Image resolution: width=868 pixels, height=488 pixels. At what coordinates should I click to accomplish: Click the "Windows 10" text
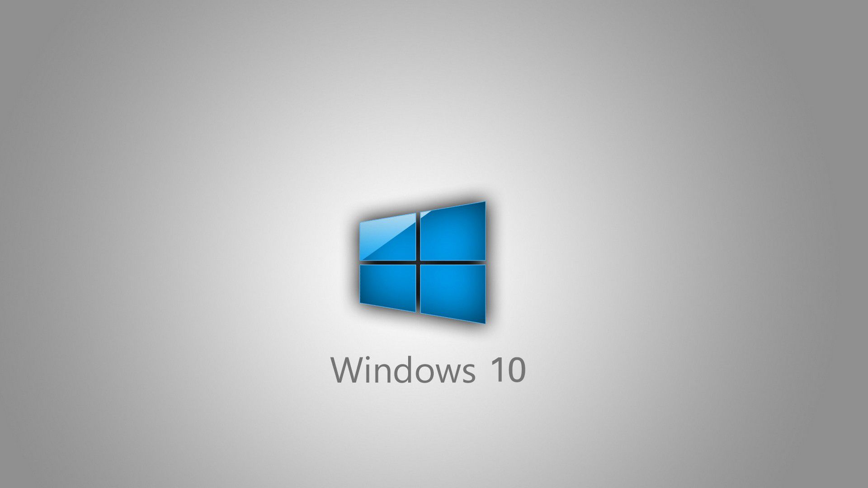point(428,370)
